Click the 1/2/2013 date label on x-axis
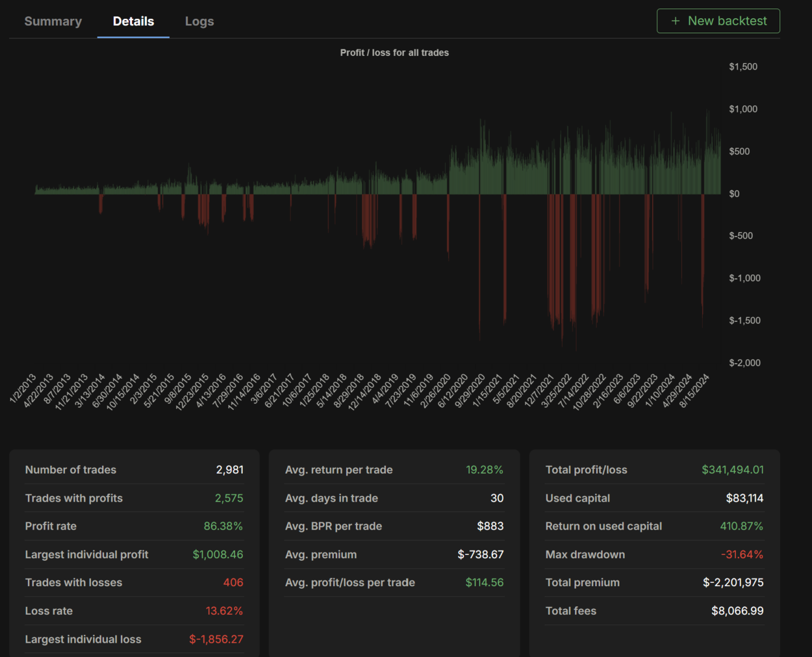This screenshot has height=657, width=812. tap(24, 389)
